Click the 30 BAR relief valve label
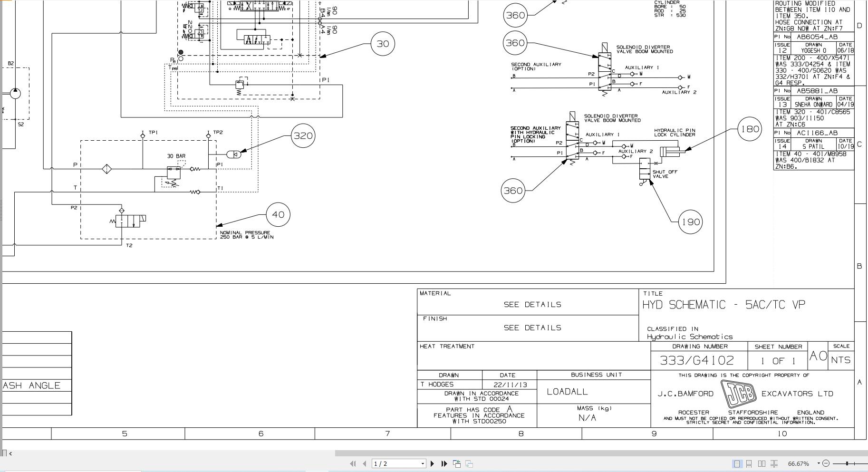The image size is (868, 472). (x=176, y=156)
